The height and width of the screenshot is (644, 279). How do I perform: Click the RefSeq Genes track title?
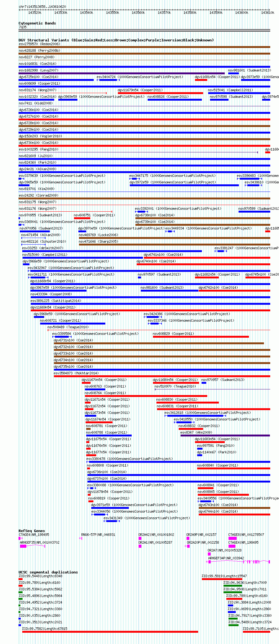(x=32, y=531)
